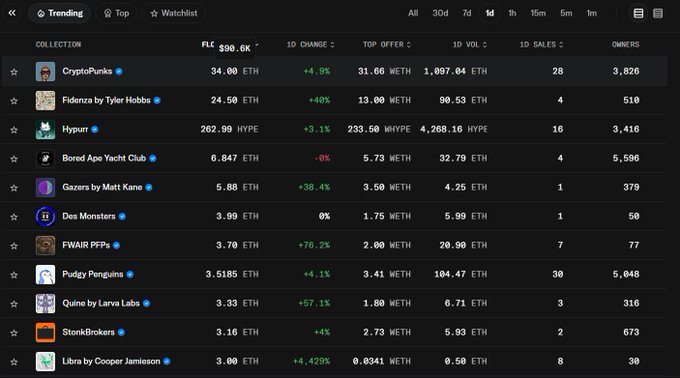Star Fidenza by Tyler Hobbs

14,101
